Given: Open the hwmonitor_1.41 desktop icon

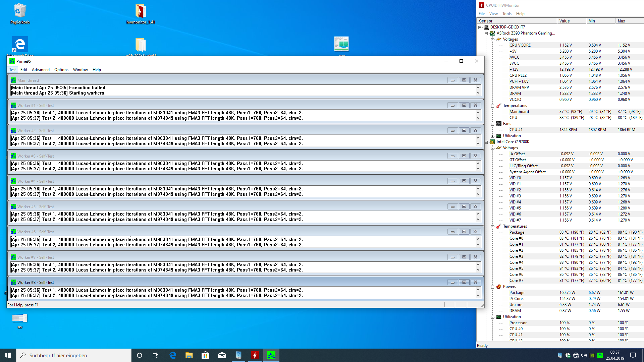Looking at the screenshot, I should 141,12.
